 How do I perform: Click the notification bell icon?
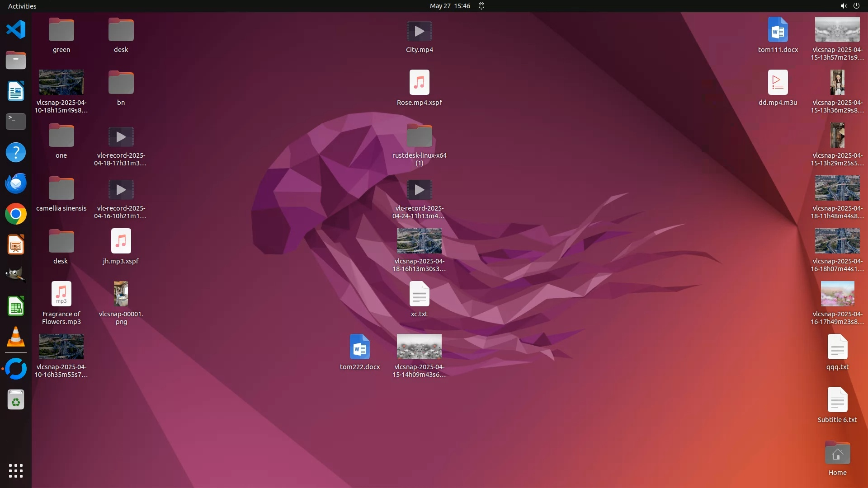481,6
